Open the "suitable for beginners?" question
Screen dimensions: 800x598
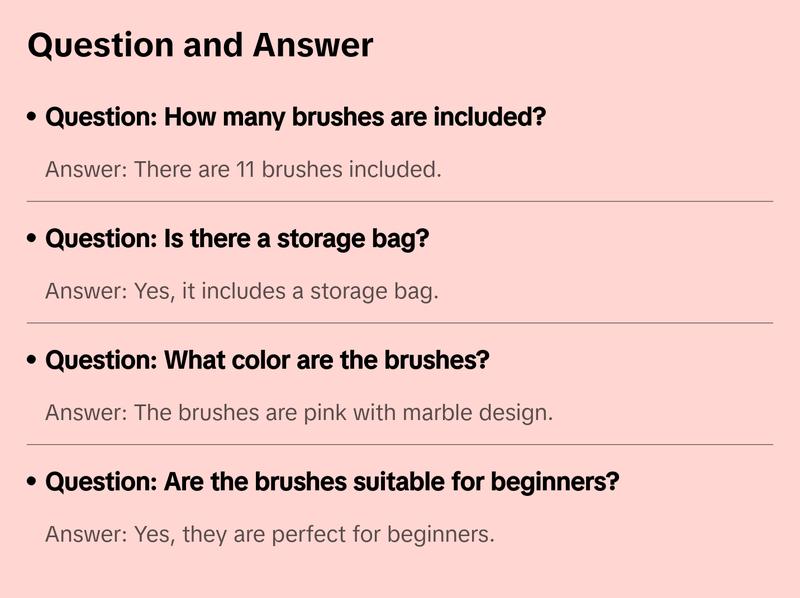tap(332, 483)
